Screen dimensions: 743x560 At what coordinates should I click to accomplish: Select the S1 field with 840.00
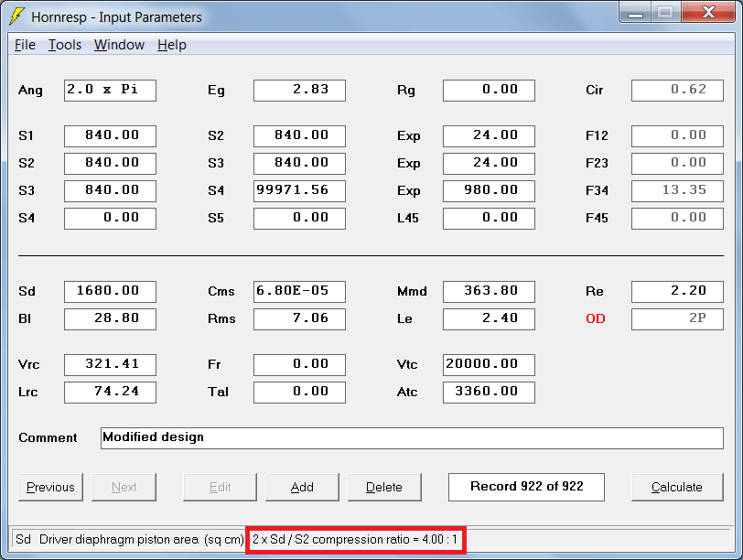[x=110, y=136]
